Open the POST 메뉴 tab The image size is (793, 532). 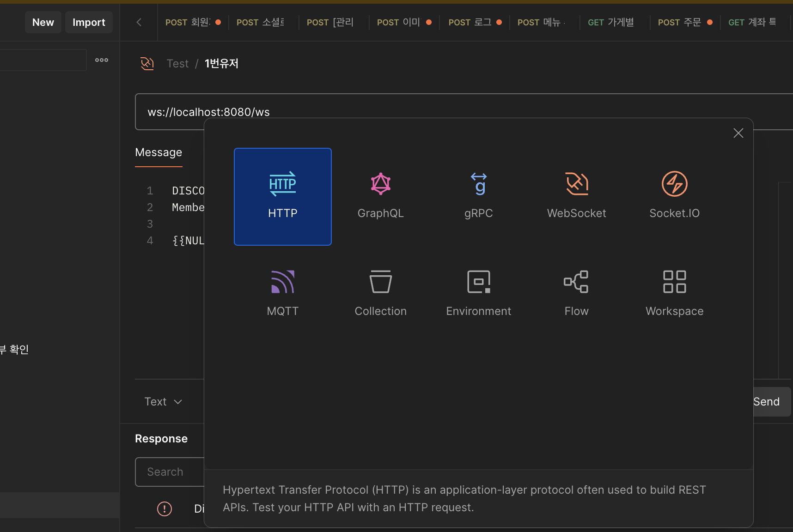coord(544,22)
